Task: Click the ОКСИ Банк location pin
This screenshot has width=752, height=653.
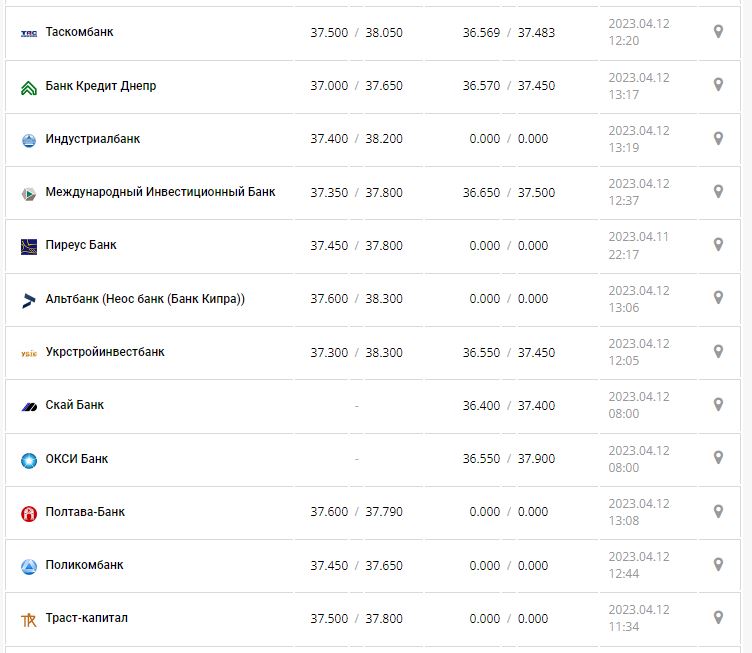Action: pyautogui.click(x=718, y=458)
